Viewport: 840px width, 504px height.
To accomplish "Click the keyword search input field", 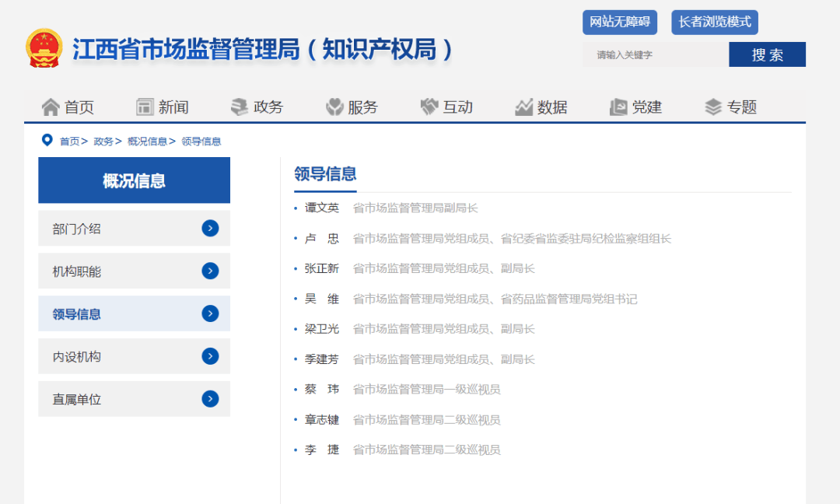I will (655, 54).
